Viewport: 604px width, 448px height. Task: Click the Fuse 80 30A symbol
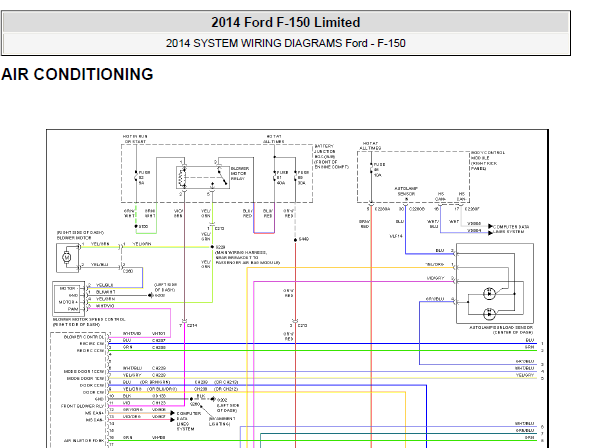point(295,177)
